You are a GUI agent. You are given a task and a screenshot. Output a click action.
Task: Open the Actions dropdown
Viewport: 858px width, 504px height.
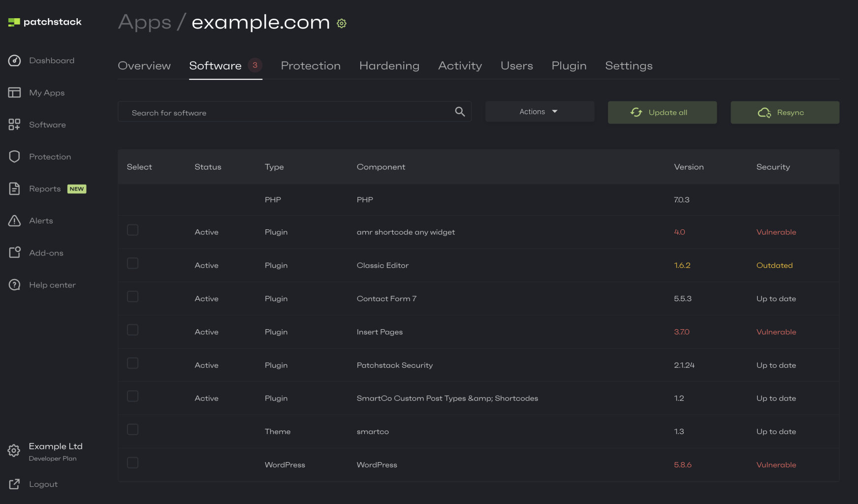[540, 112]
